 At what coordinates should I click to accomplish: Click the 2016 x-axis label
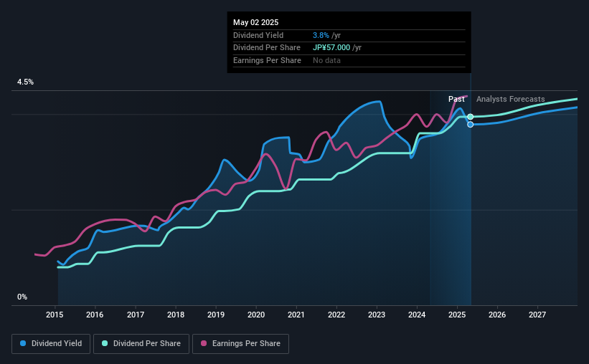coord(95,315)
